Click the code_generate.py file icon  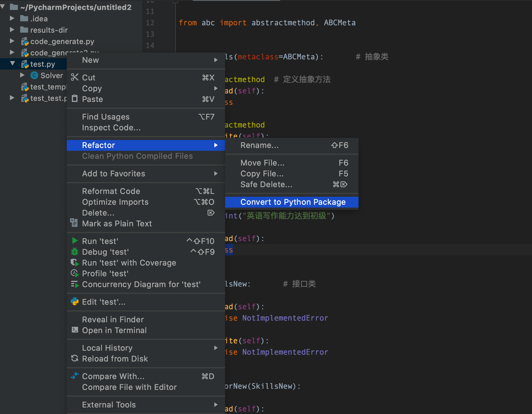point(25,41)
